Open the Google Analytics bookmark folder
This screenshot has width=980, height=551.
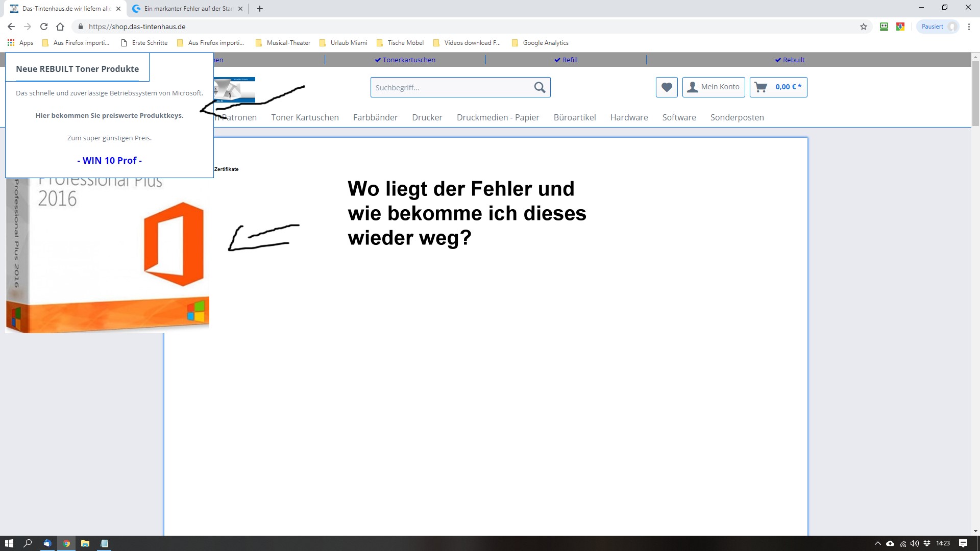click(540, 43)
